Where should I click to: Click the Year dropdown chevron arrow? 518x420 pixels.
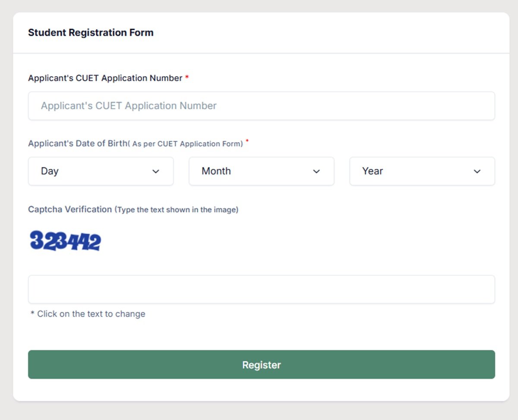pos(477,171)
